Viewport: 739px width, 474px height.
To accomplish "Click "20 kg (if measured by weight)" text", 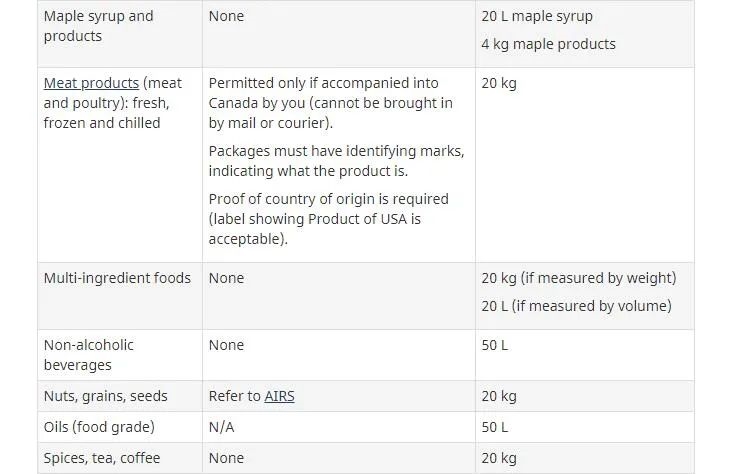I will point(578,278).
